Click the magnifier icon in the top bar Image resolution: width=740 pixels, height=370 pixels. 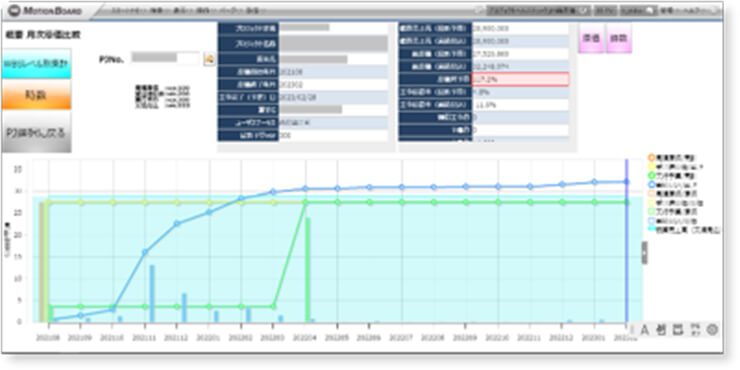[649, 10]
